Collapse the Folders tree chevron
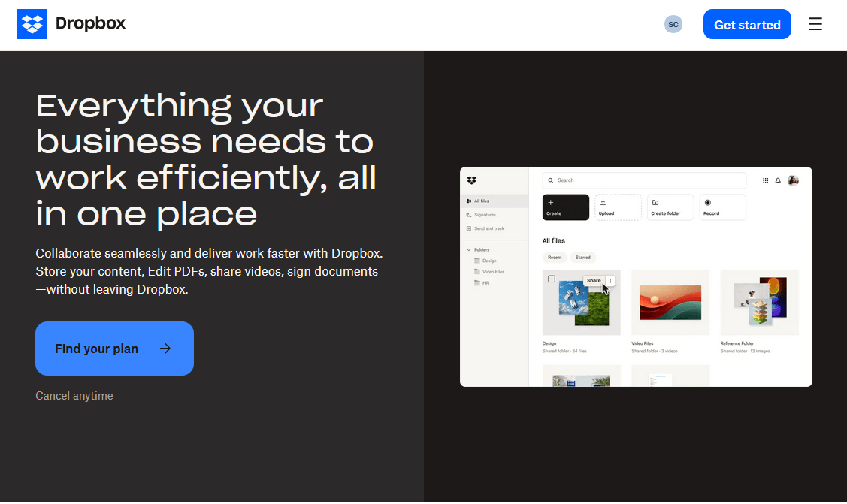847x504 pixels. point(469,250)
